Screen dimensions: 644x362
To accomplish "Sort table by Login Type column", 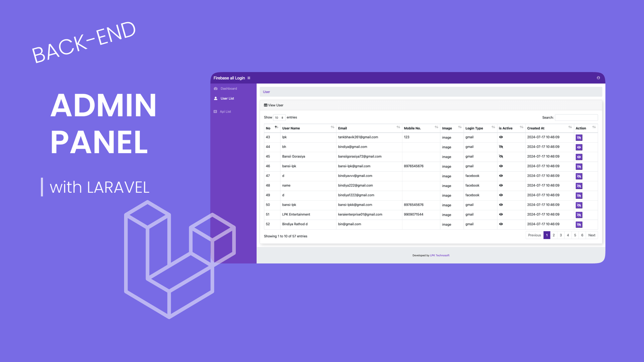I will point(480,128).
